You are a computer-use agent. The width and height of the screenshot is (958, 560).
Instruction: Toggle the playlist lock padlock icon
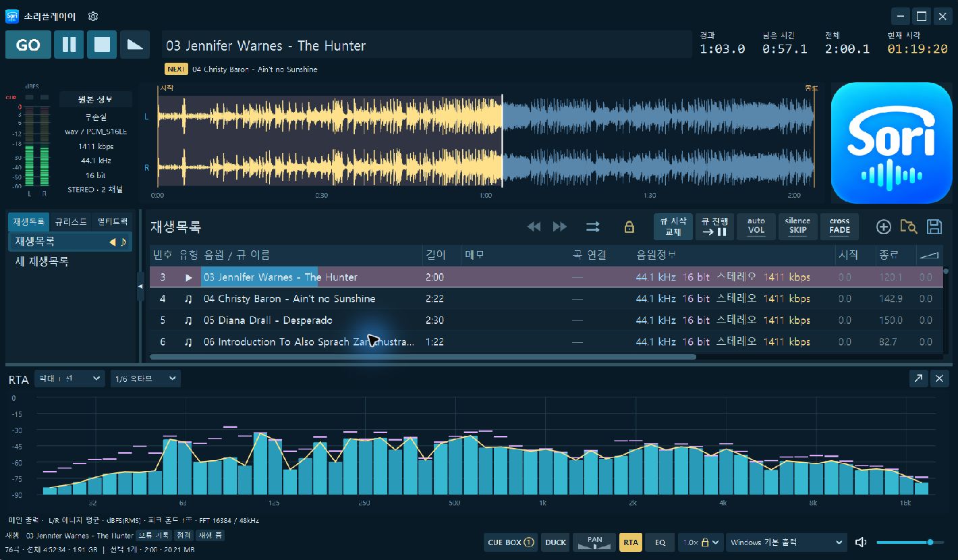tap(629, 227)
